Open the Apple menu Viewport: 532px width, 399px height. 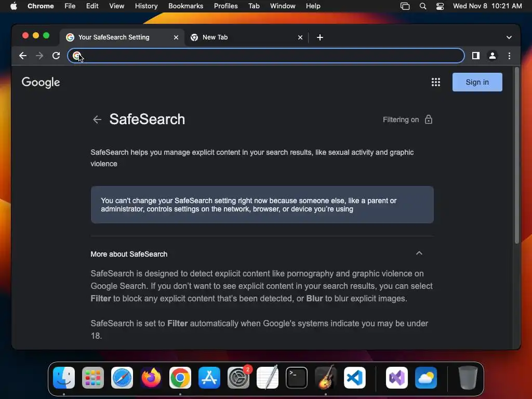14,6
